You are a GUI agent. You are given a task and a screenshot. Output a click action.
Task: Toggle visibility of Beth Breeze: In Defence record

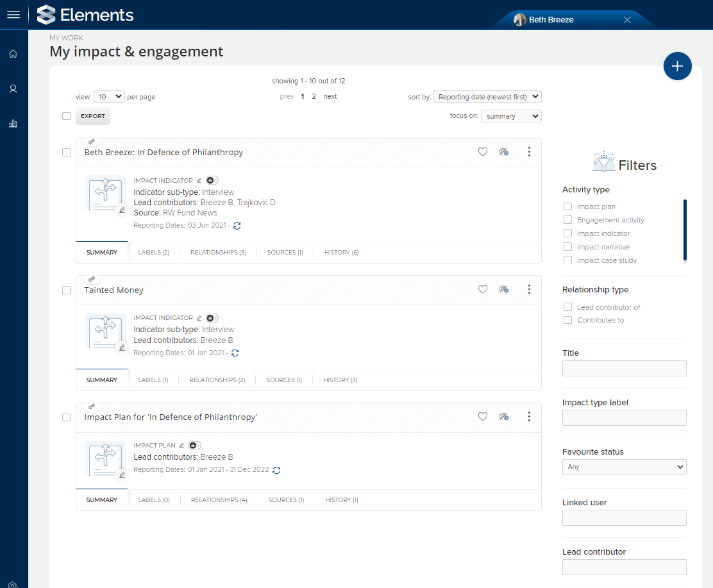(504, 152)
